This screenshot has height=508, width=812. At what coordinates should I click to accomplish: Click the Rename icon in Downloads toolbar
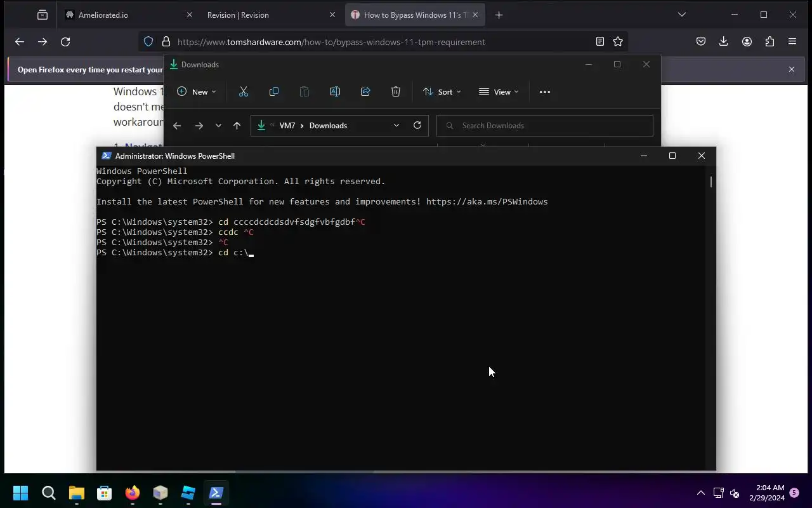tap(335, 91)
